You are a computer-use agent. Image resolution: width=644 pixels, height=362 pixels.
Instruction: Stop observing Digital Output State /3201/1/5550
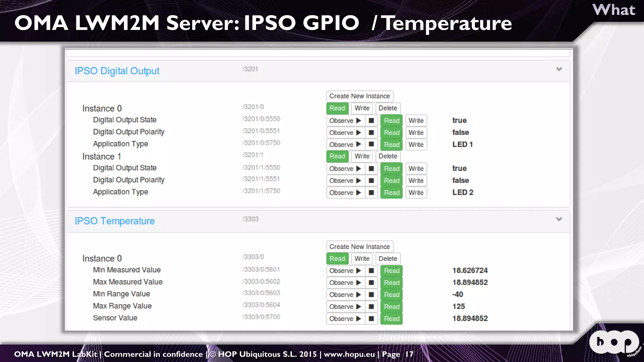point(371,169)
